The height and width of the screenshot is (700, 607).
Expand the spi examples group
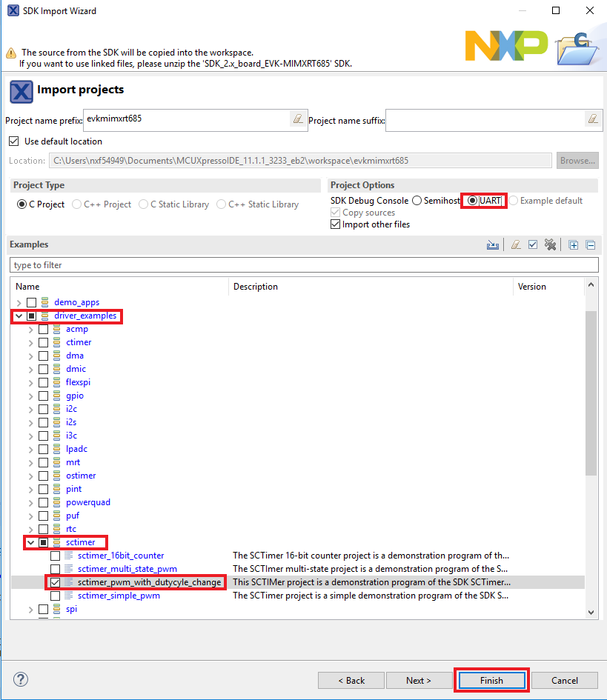[x=30, y=609]
